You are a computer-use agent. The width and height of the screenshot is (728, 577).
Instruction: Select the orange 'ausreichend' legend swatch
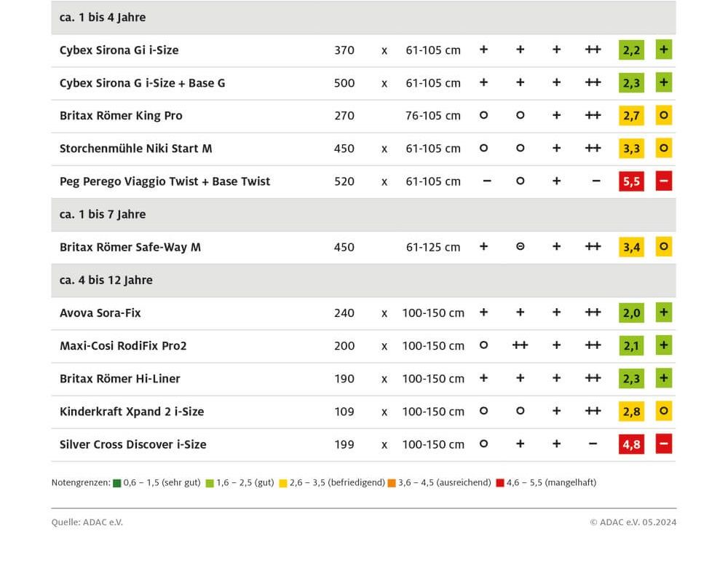pyautogui.click(x=392, y=483)
